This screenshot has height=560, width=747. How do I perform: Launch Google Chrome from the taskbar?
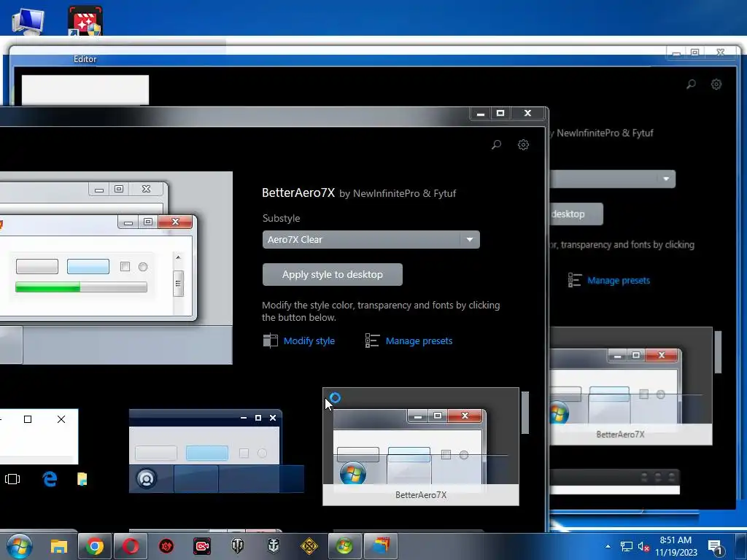(x=94, y=546)
